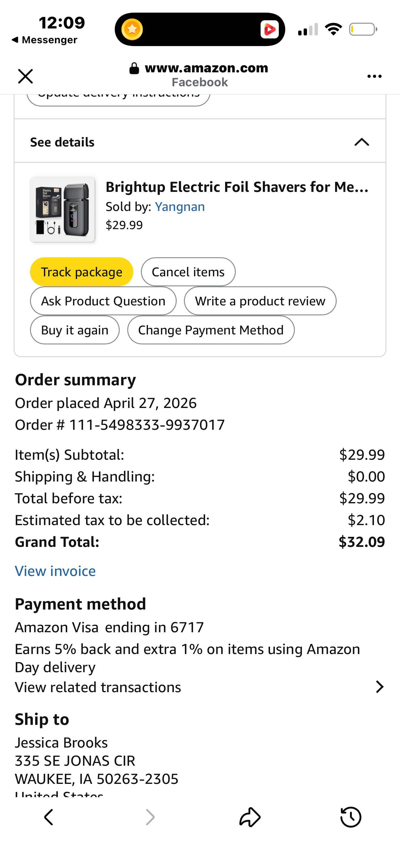400x868 pixels.
Task: Expand View related transactions chevron
Action: pos(380,687)
